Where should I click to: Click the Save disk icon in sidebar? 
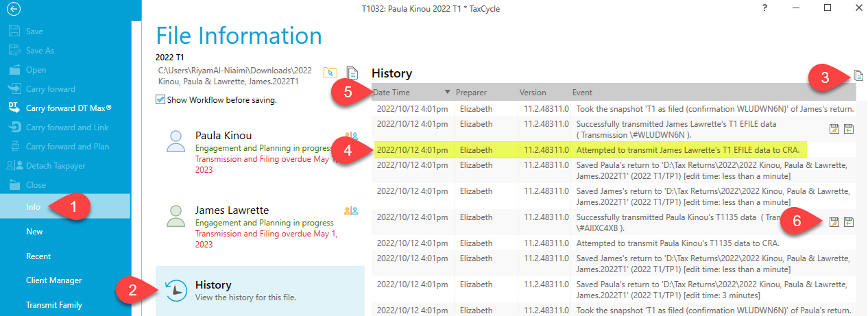[x=13, y=32]
